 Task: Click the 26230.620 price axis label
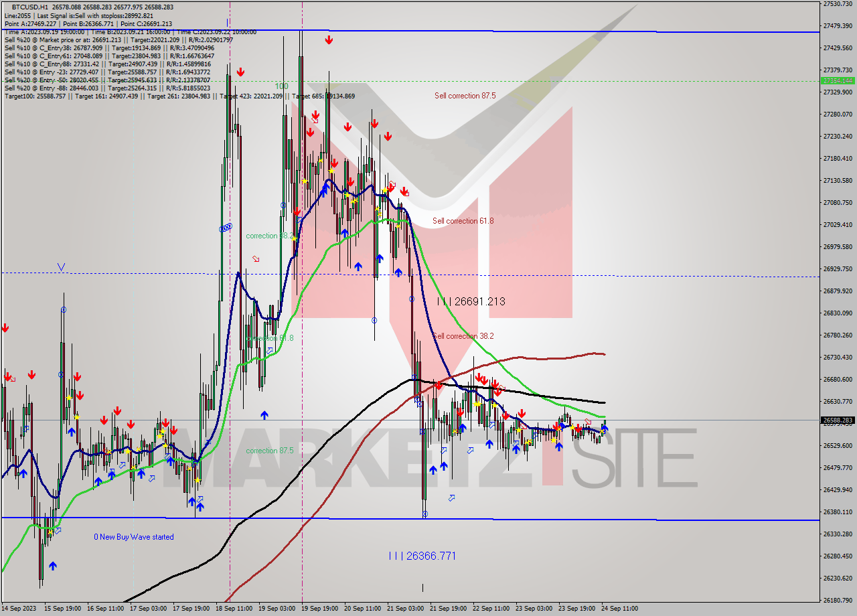click(838, 578)
